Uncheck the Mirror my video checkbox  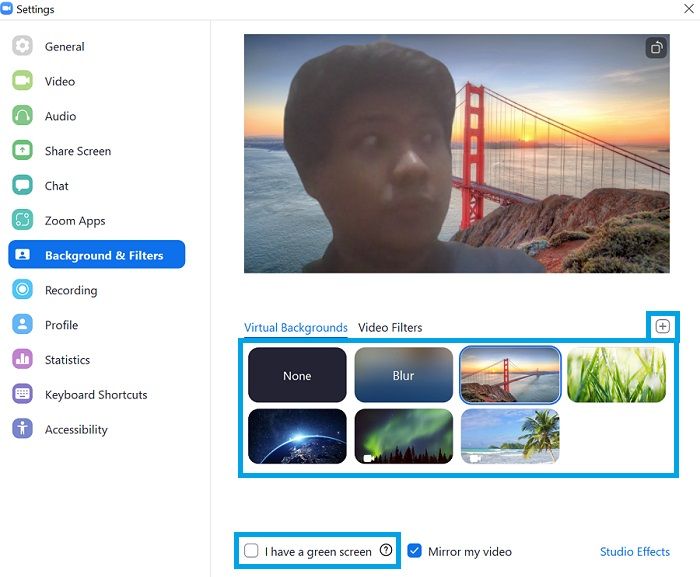[414, 551]
